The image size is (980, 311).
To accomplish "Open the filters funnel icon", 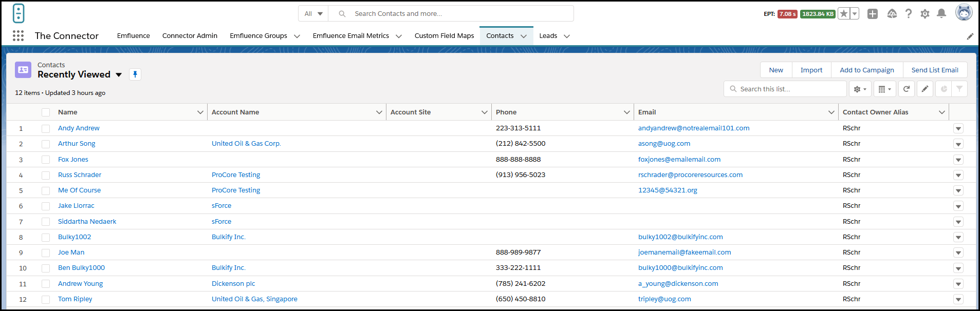I will [x=959, y=89].
